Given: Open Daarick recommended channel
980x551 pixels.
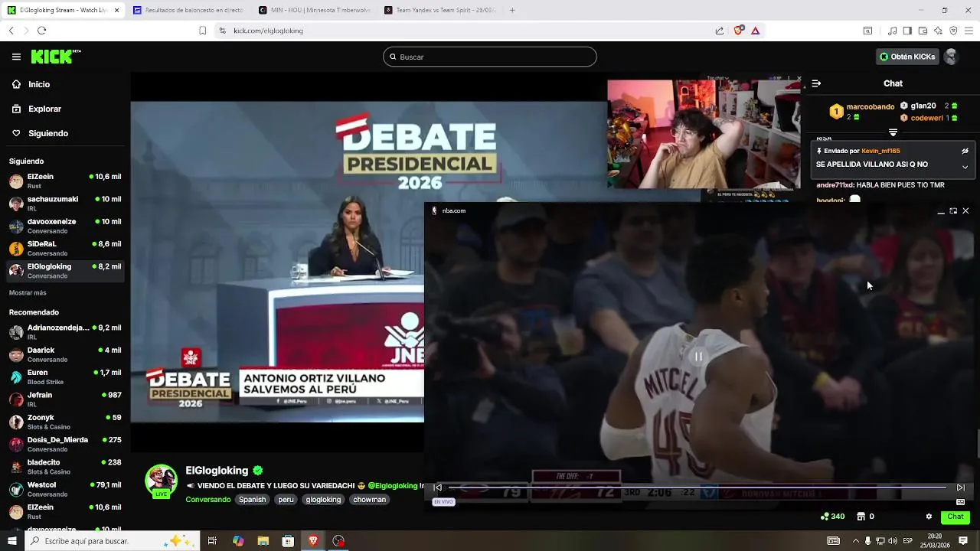Looking at the screenshot, I should click(x=65, y=354).
